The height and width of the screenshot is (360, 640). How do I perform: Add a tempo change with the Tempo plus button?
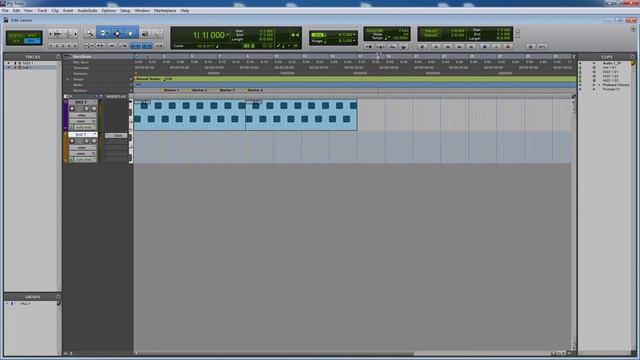[x=131, y=79]
